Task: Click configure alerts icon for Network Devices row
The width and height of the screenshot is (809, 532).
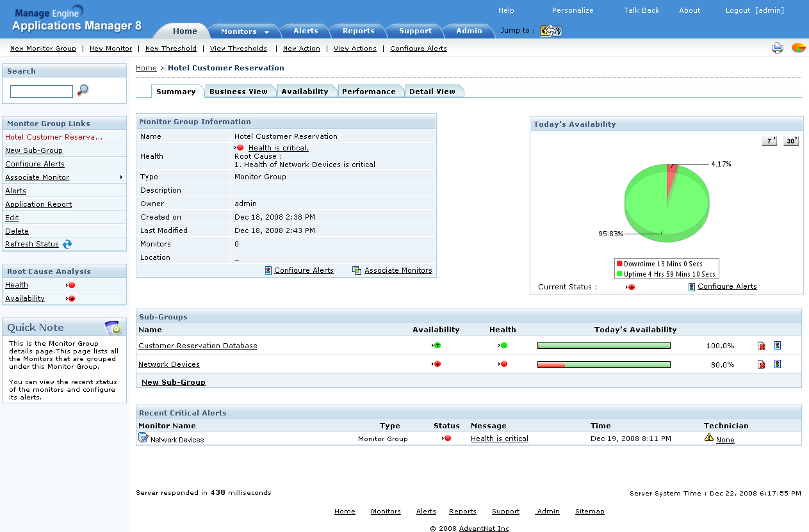Action: [x=778, y=364]
